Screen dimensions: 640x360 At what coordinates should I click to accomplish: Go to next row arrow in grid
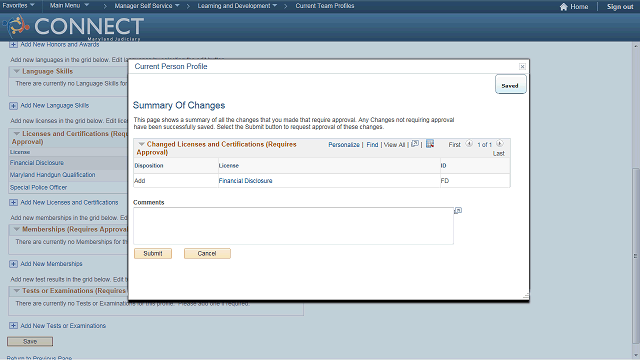tap(500, 144)
